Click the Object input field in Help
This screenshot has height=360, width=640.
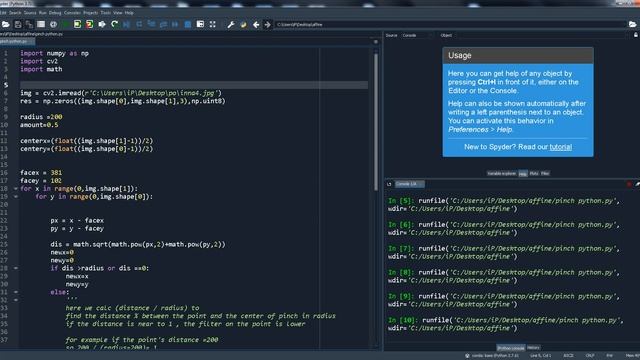pyautogui.click(x=540, y=36)
